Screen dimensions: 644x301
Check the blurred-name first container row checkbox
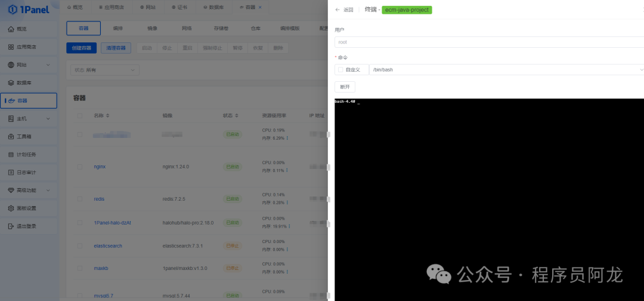80,134
